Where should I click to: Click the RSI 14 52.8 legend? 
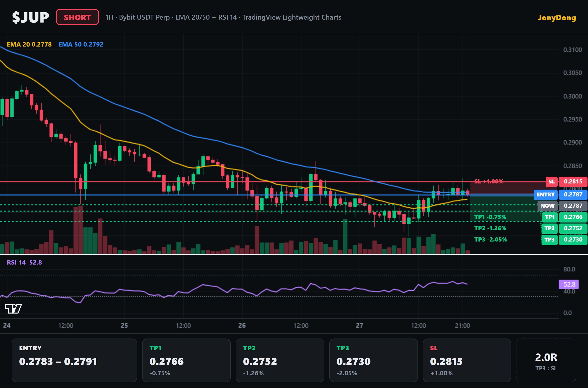[24, 262]
